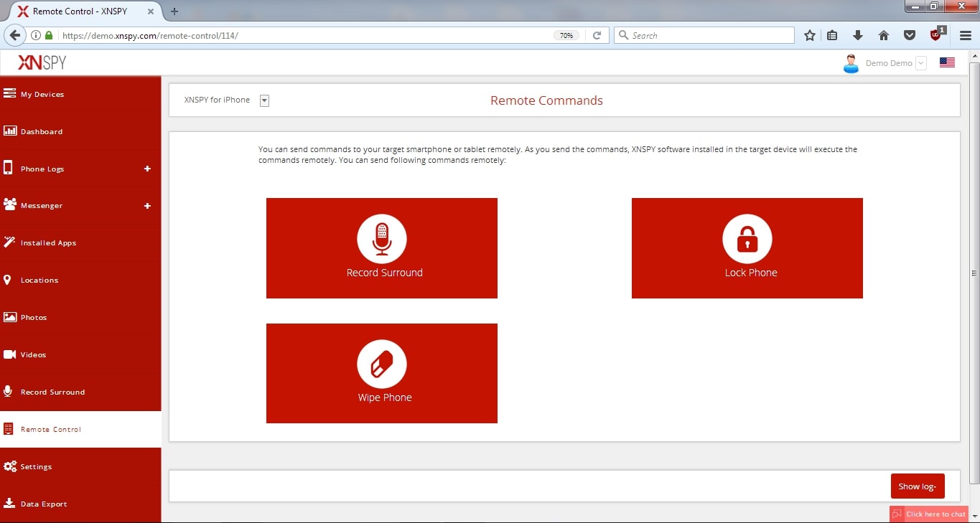The image size is (980, 523).
Task: Click the US flag language selector
Action: pyautogui.click(x=947, y=62)
